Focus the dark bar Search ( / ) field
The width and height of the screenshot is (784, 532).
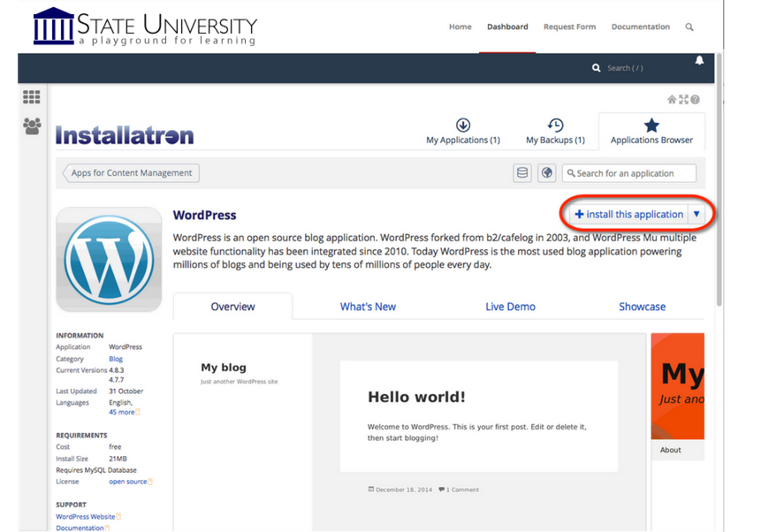pos(625,68)
